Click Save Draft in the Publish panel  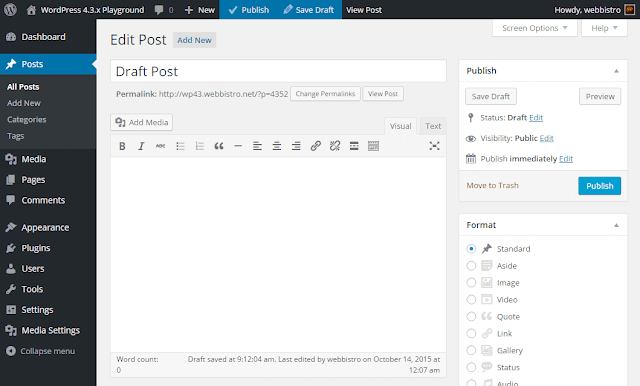(x=491, y=96)
